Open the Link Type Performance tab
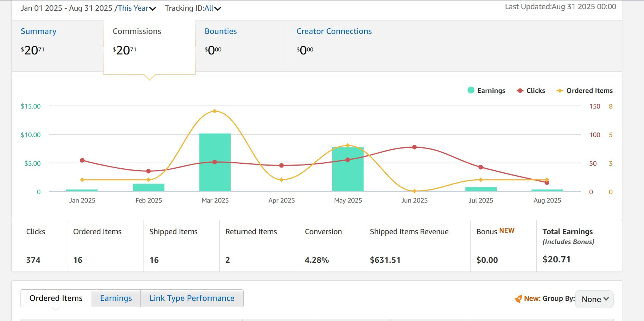Screen dimensions: 644x321 click(192, 298)
